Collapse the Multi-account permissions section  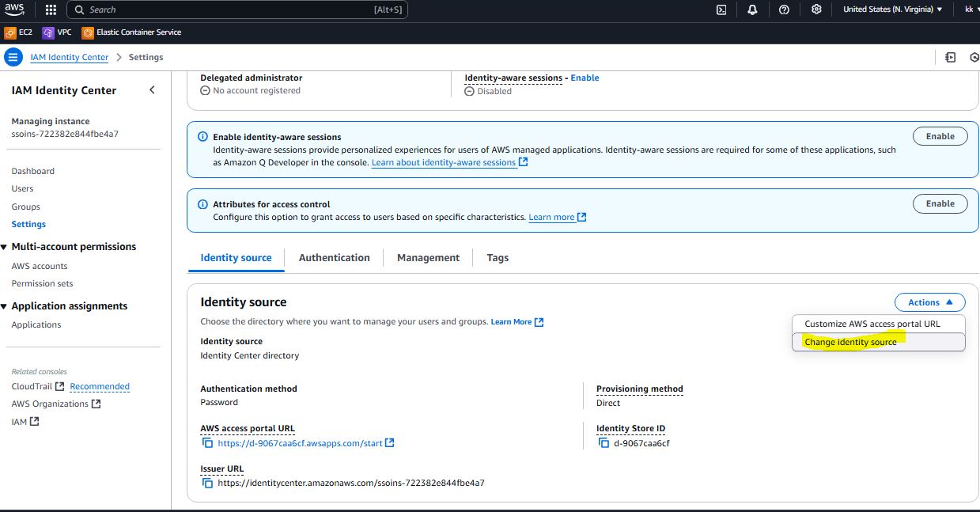coord(5,247)
